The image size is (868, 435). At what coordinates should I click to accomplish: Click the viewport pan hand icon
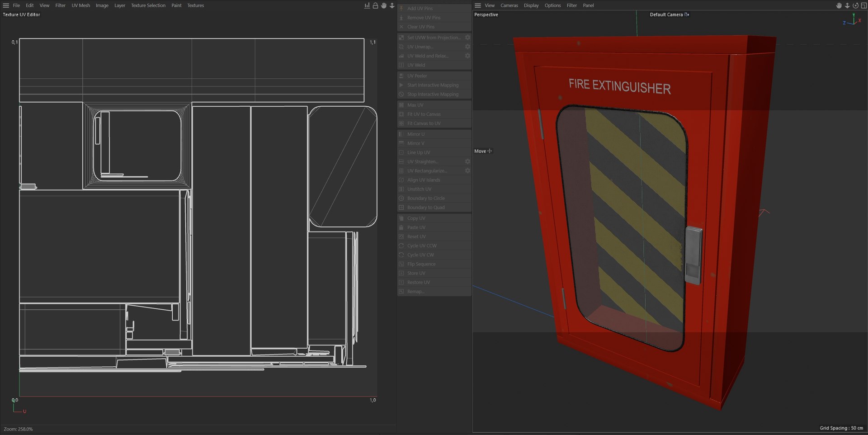pyautogui.click(x=839, y=5)
